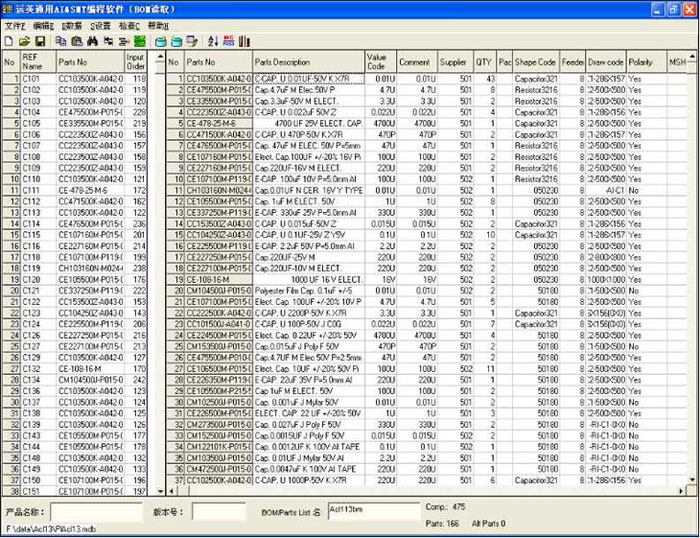The width and height of the screenshot is (700, 538).
Task: Click the Supplier column header
Action: click(453, 62)
